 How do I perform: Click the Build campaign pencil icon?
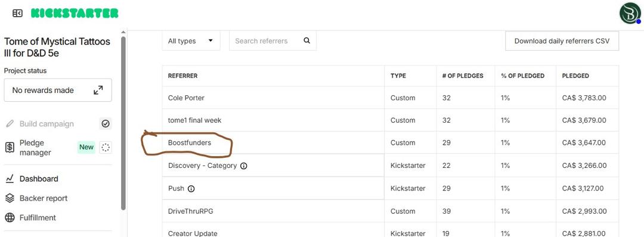click(10, 124)
